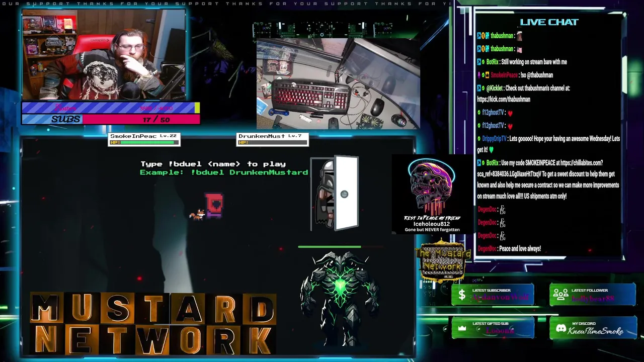This screenshot has width=644, height=362.
Task: Click the red flag character in the game
Action: coord(214,206)
